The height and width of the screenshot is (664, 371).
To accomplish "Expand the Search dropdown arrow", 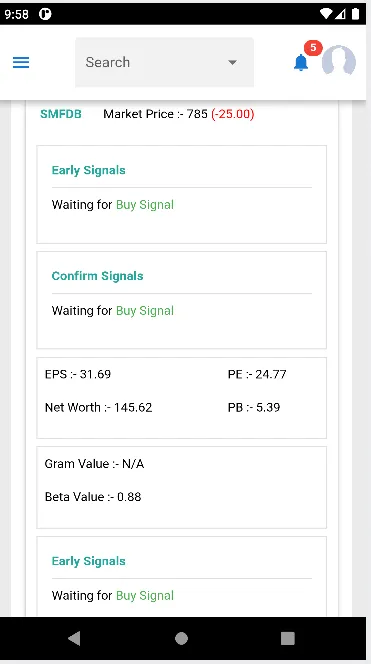I will [232, 62].
